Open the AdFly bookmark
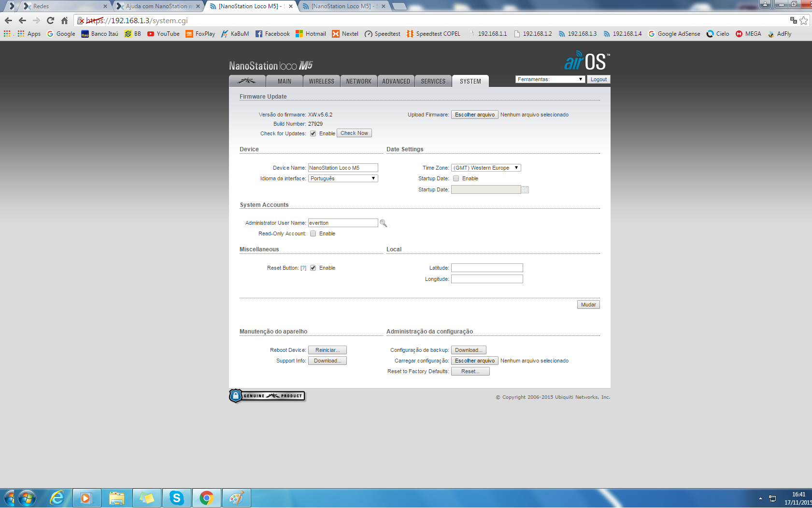 click(x=779, y=34)
